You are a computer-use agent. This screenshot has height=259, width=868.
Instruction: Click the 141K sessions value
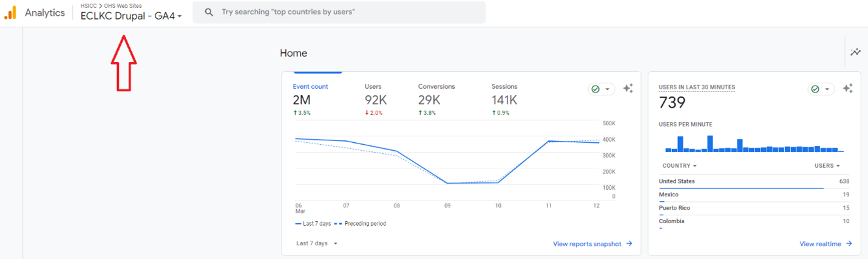click(x=504, y=100)
